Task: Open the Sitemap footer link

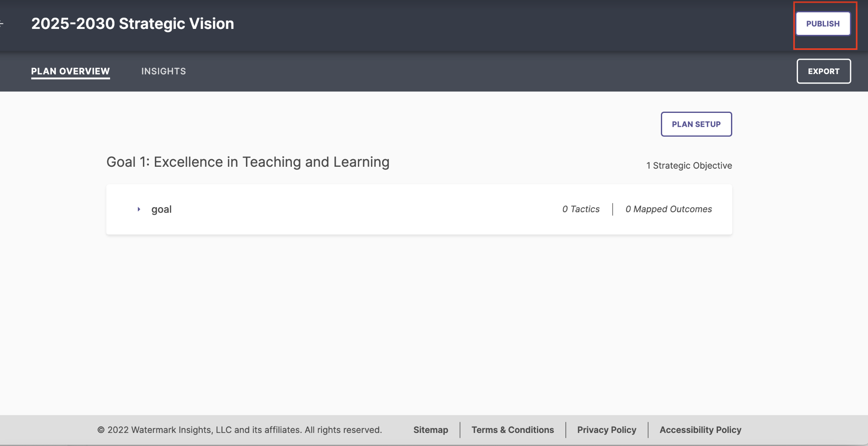Action: 430,430
